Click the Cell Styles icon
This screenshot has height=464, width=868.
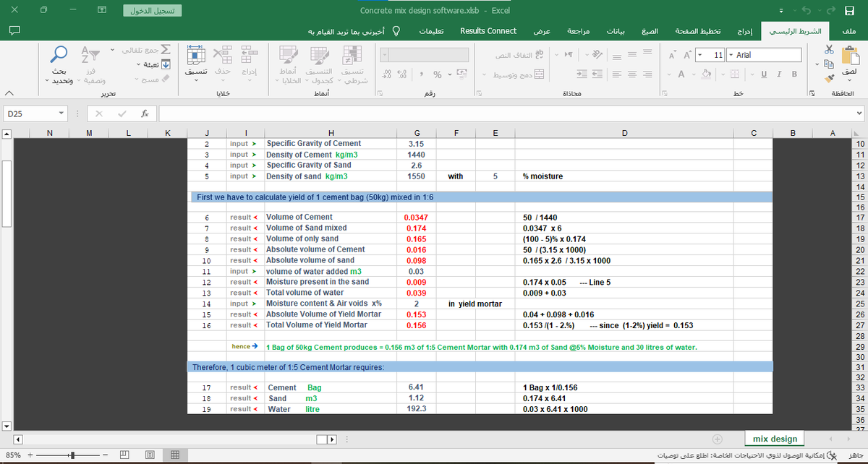click(287, 55)
